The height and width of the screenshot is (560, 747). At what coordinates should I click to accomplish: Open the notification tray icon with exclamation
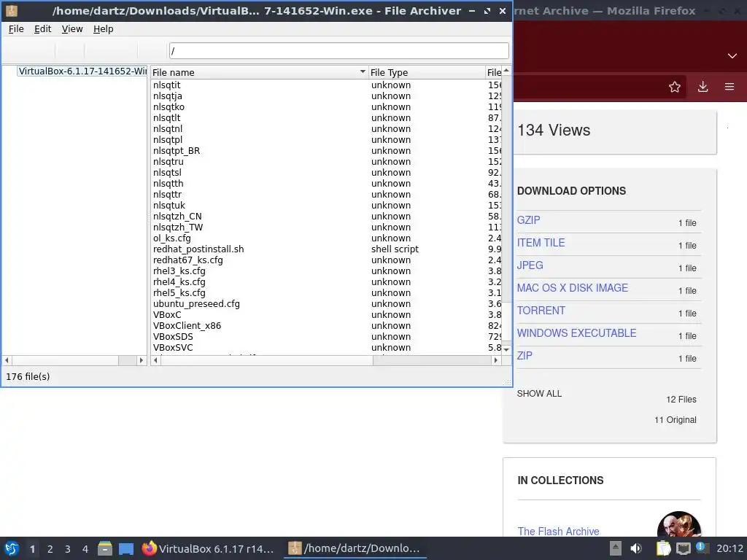(702, 548)
